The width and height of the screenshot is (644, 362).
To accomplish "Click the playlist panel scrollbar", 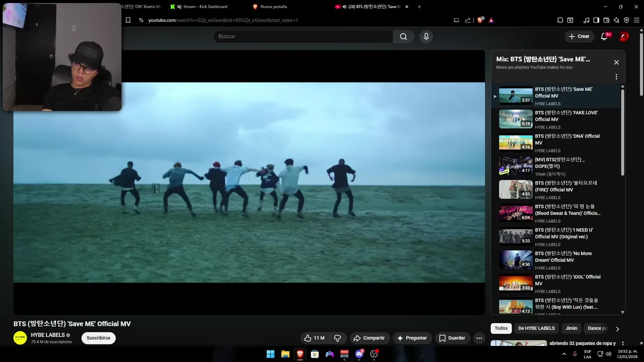I will tap(622, 132).
